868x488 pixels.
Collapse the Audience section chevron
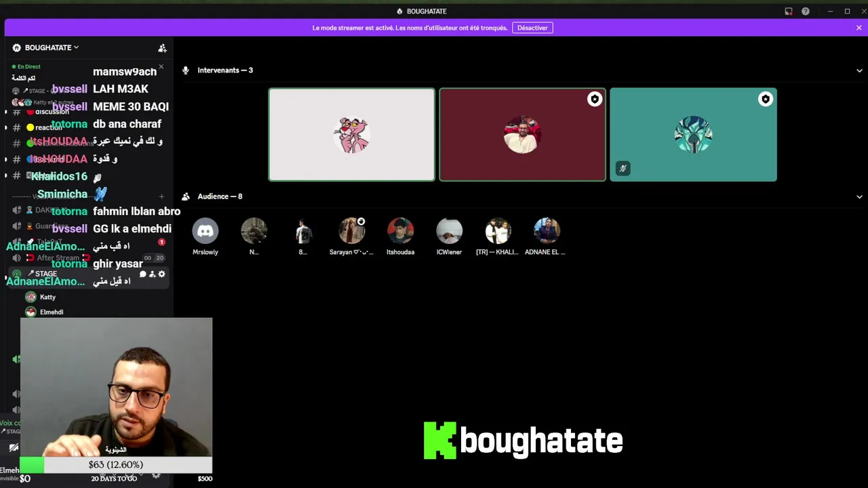point(859,197)
